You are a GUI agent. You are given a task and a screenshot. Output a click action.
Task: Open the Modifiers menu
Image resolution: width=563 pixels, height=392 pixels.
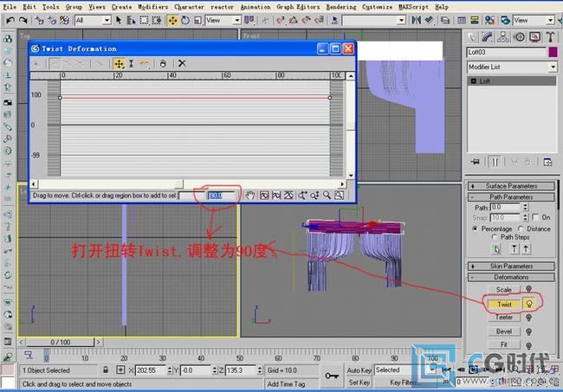[x=153, y=7]
